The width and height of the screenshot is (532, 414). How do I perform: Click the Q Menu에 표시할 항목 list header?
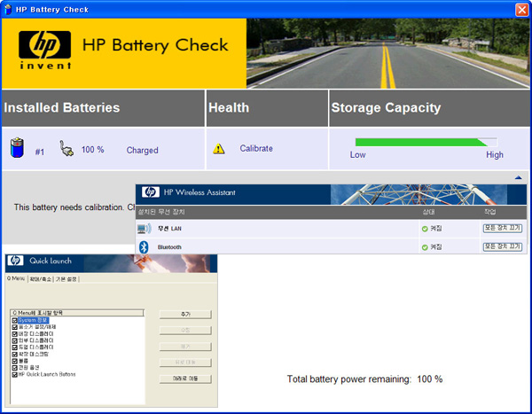pyautogui.click(x=77, y=313)
